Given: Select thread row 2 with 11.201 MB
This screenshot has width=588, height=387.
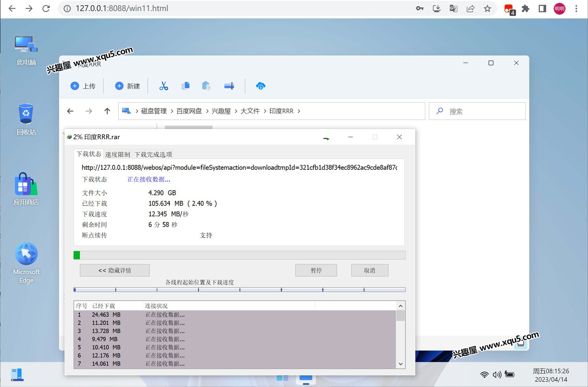Looking at the screenshot, I should click(x=235, y=323).
